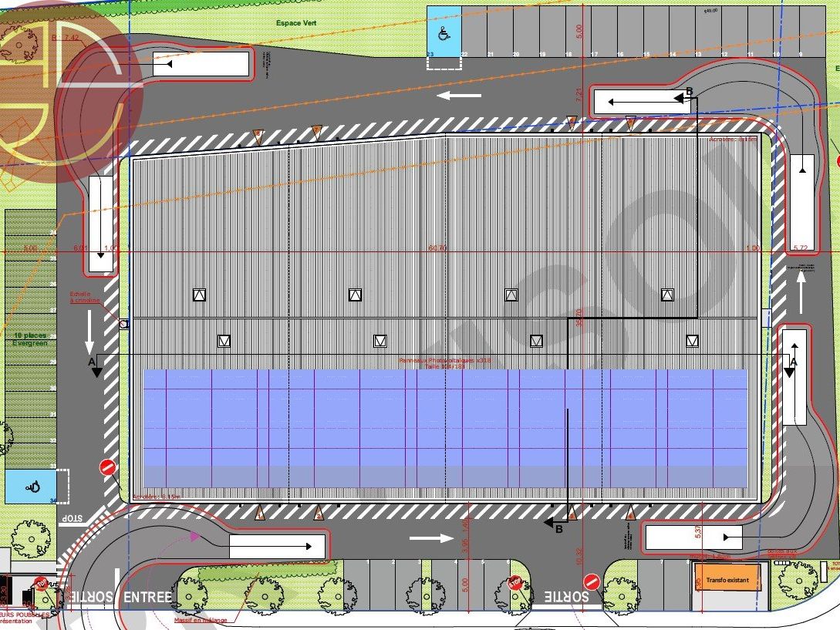Image resolution: width=840 pixels, height=630 pixels.
Task: Click parking space number 14
Action: click(673, 55)
